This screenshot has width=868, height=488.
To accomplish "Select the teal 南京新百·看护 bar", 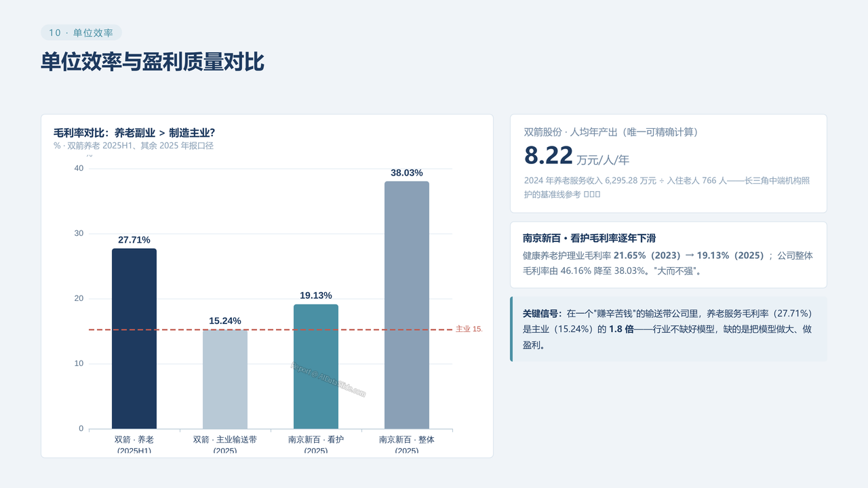I will pyautogui.click(x=316, y=366).
